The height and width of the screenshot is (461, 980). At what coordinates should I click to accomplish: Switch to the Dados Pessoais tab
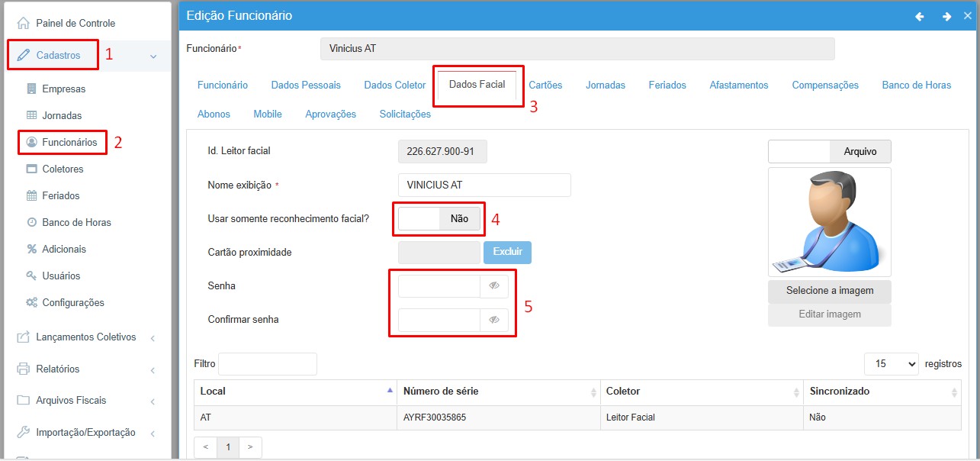306,85
